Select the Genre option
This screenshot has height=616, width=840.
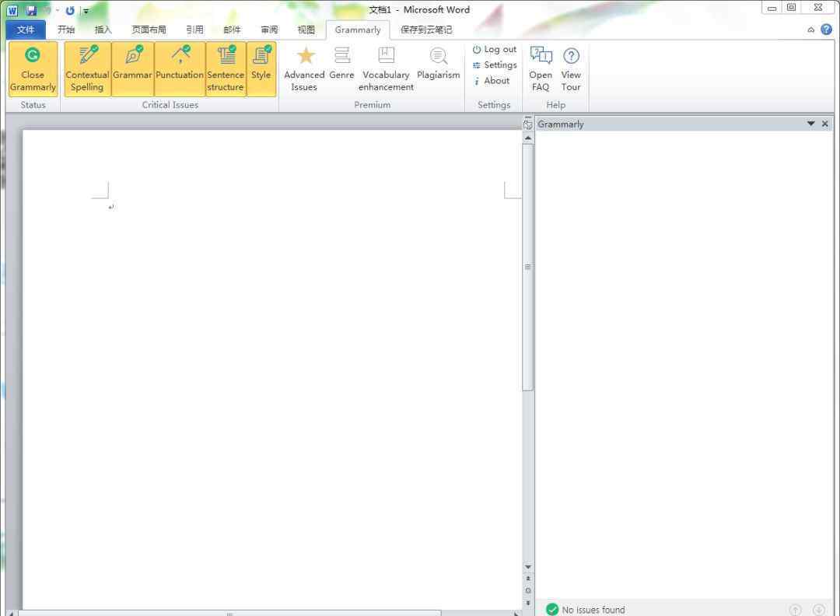click(x=341, y=65)
